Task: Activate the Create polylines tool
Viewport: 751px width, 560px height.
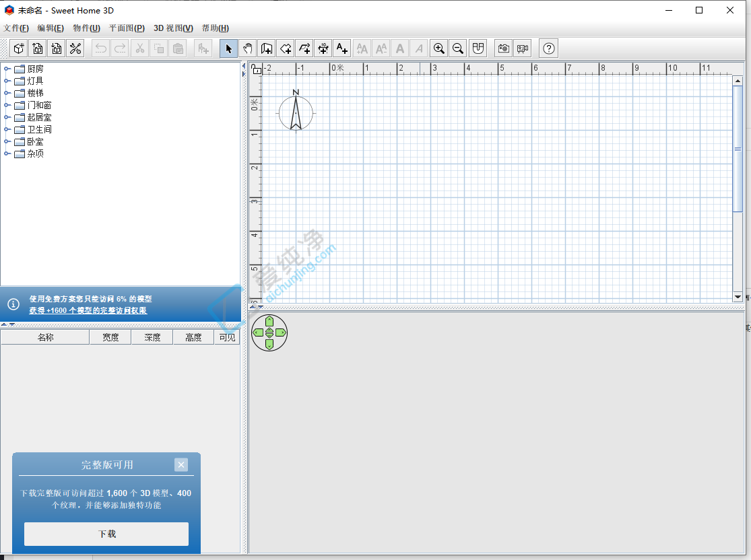Action: [x=304, y=48]
